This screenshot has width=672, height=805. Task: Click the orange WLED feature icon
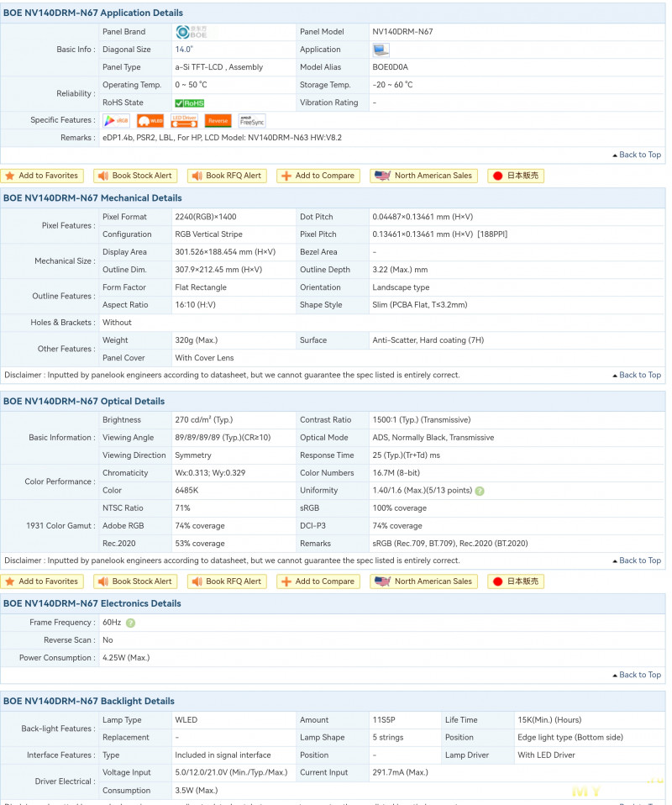click(150, 121)
